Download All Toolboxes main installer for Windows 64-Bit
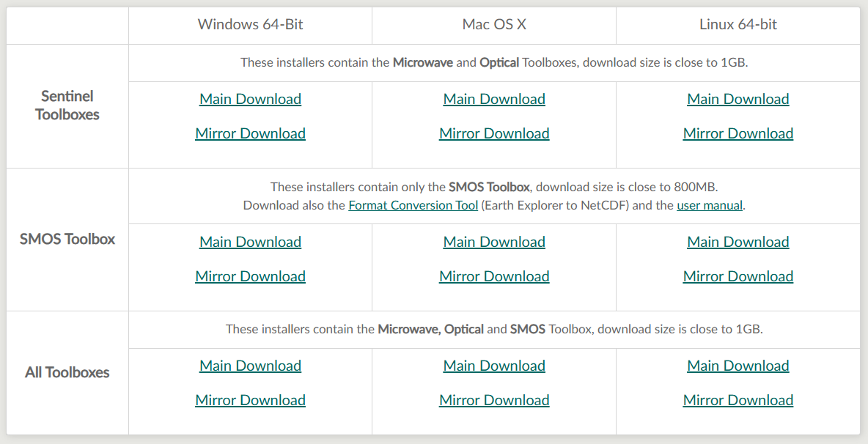Image resolution: width=868 pixels, height=444 pixels. tap(250, 366)
